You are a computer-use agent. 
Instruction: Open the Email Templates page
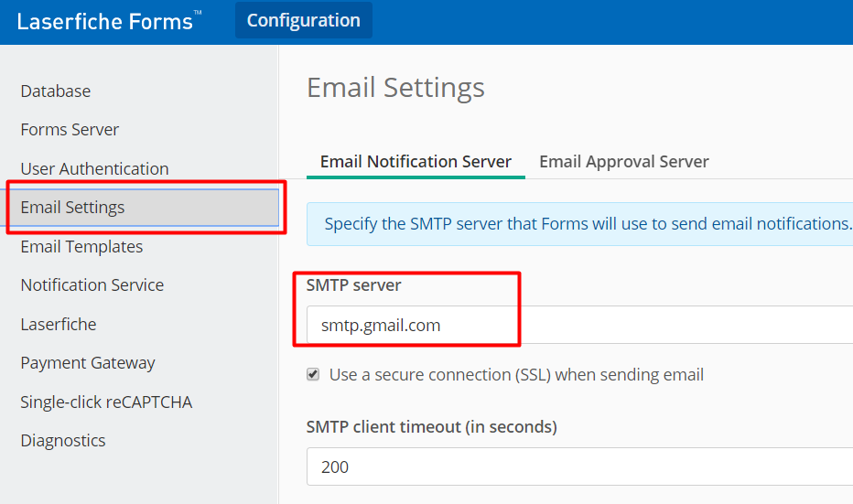pos(81,246)
